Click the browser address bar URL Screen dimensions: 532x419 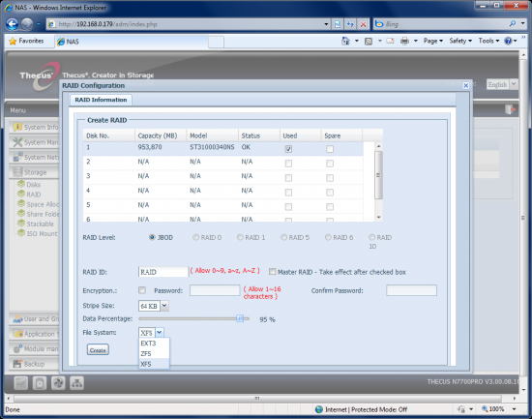pos(108,24)
